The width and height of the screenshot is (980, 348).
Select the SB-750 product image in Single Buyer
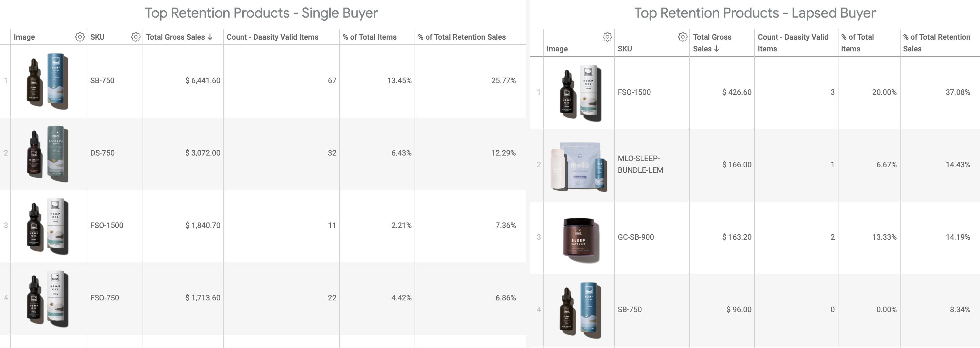point(48,81)
